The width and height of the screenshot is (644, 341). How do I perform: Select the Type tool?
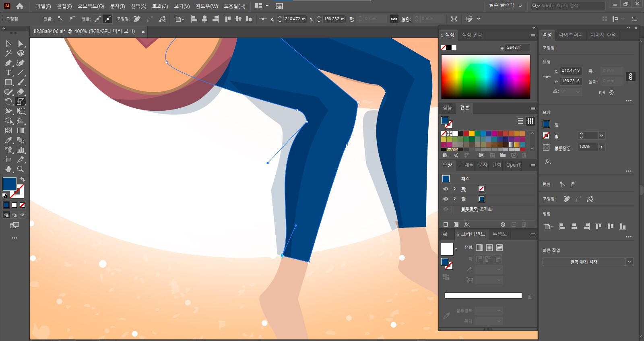[x=8, y=72]
